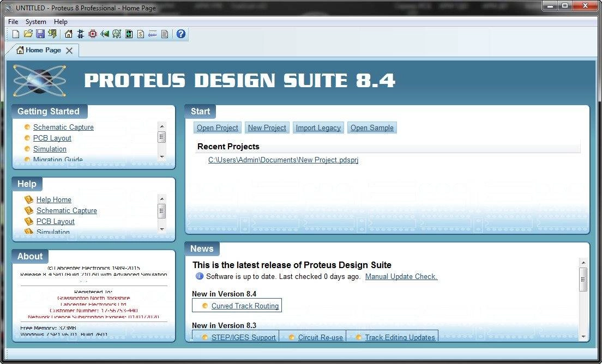Click the 'Recent Projects' heading
Viewport: 602px width, 364px height.
228,147
